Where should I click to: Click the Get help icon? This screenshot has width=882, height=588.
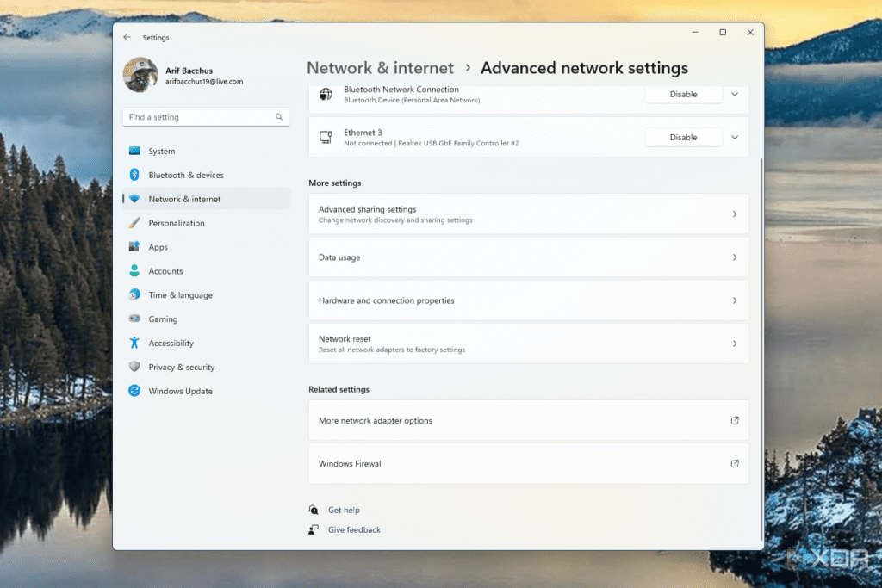click(x=314, y=510)
